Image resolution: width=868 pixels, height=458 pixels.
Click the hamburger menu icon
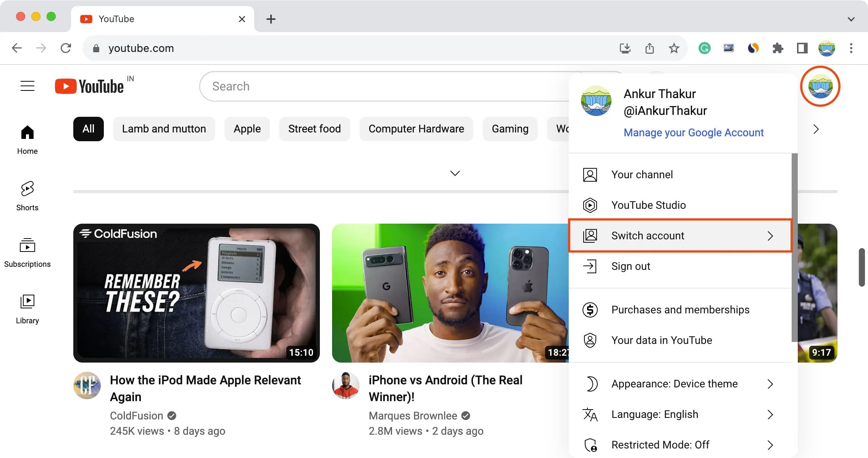tap(27, 85)
